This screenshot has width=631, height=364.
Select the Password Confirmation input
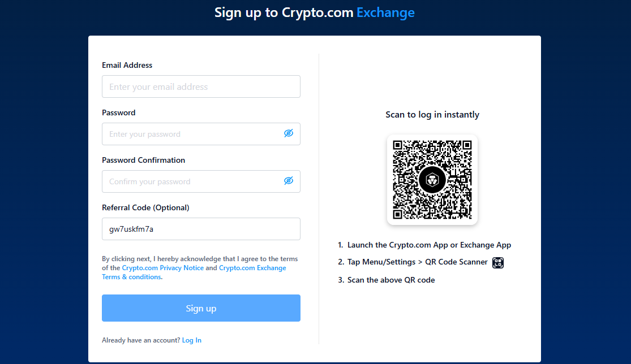click(192, 181)
